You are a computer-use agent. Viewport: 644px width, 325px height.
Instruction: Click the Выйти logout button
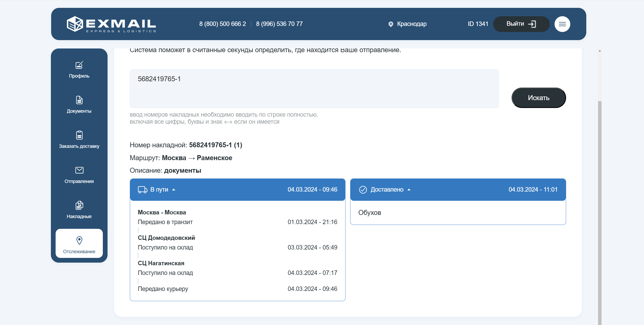click(521, 24)
